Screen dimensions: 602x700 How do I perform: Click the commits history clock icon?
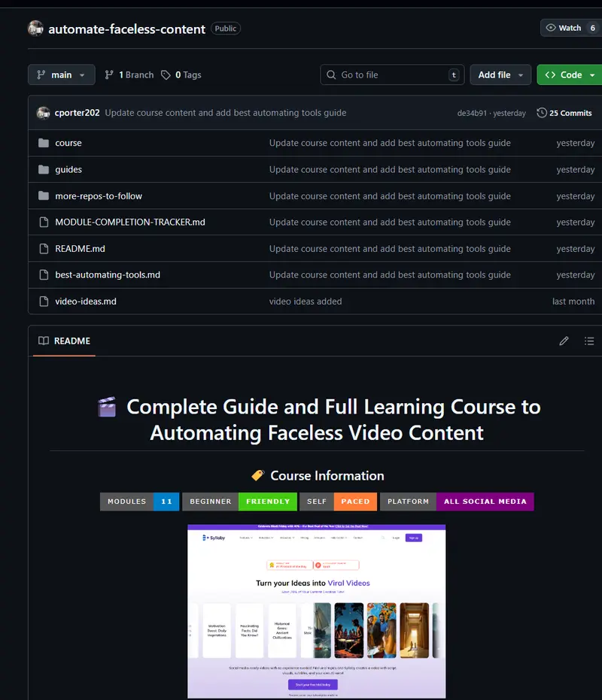point(542,113)
